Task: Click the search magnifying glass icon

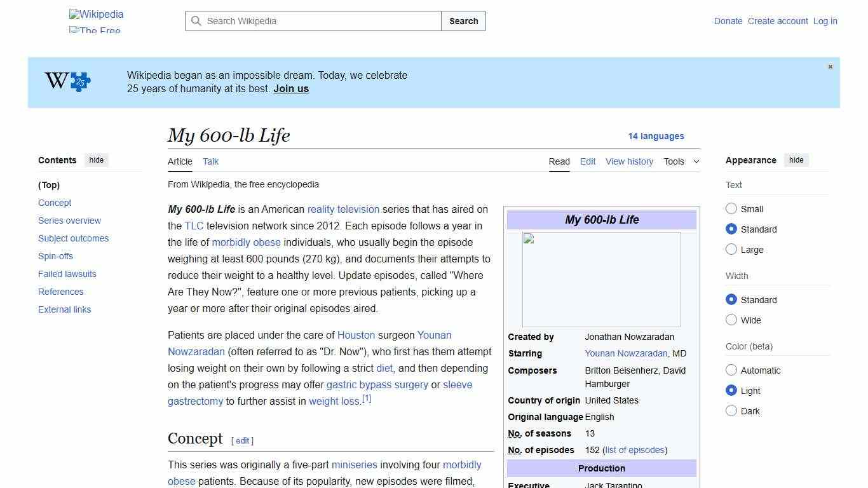Action: (x=197, y=21)
